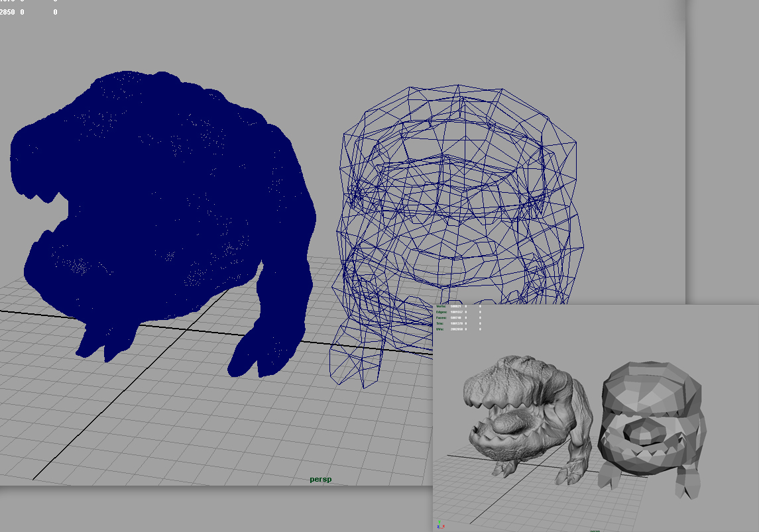This screenshot has height=532, width=759.
Task: Click the 2850 value in top-left HUD
Action: tap(7, 12)
